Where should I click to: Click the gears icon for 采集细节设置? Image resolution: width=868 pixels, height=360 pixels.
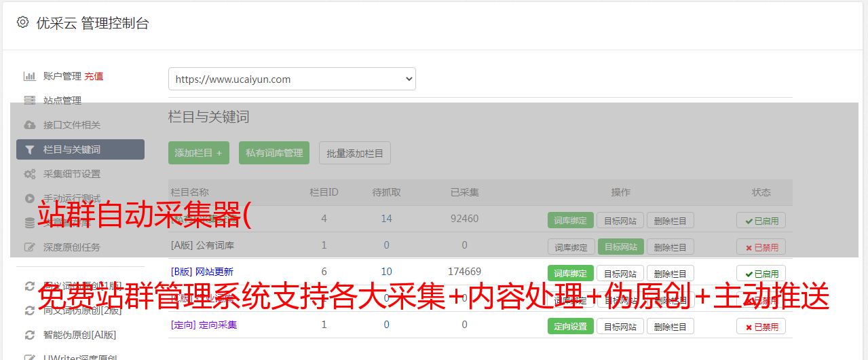[29, 174]
